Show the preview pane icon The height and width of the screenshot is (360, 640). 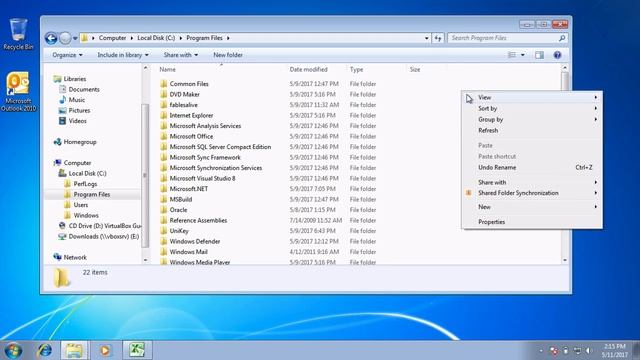coord(539,55)
